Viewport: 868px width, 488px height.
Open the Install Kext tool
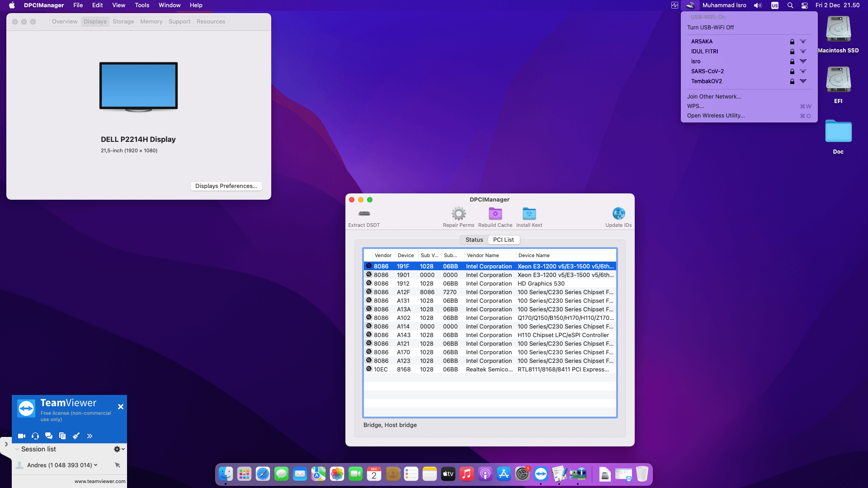529,214
